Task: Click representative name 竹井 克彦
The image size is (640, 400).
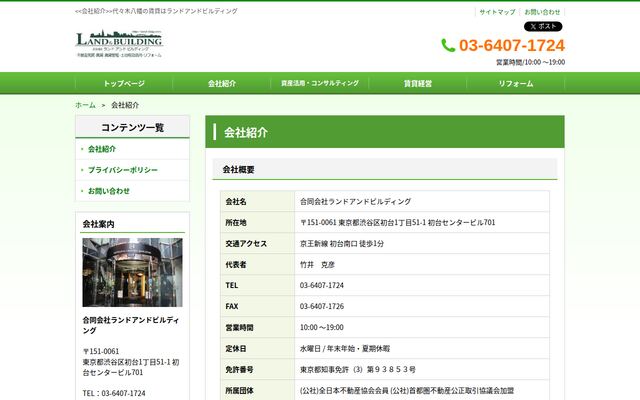Action: [317, 264]
